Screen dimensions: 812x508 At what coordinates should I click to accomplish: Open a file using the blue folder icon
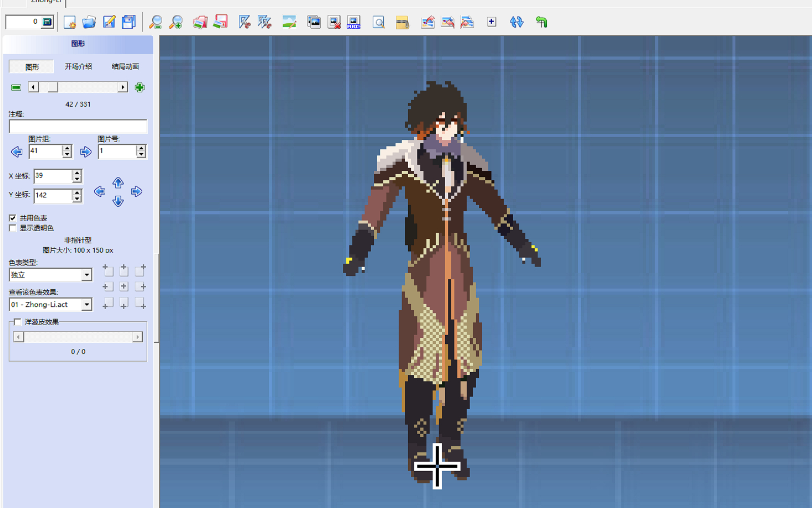(x=89, y=22)
